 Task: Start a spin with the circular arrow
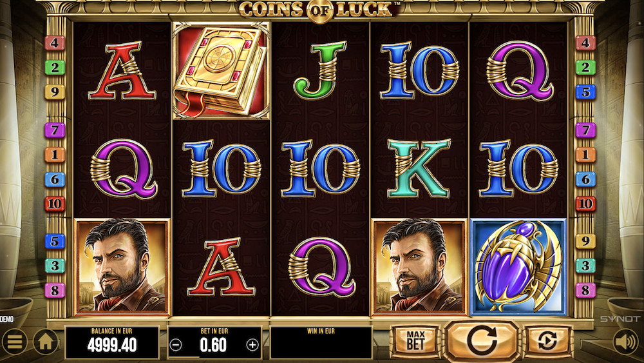482,340
